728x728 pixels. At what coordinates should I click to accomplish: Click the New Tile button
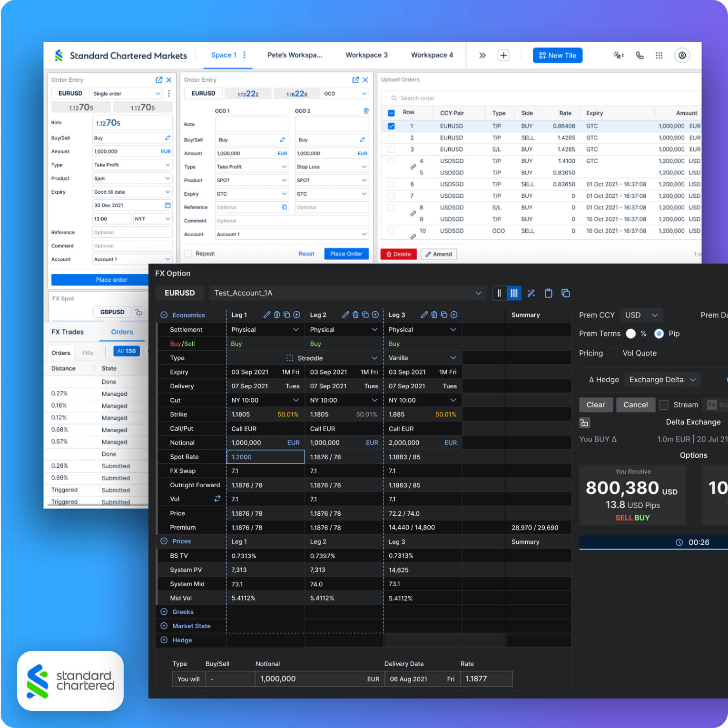(557, 56)
